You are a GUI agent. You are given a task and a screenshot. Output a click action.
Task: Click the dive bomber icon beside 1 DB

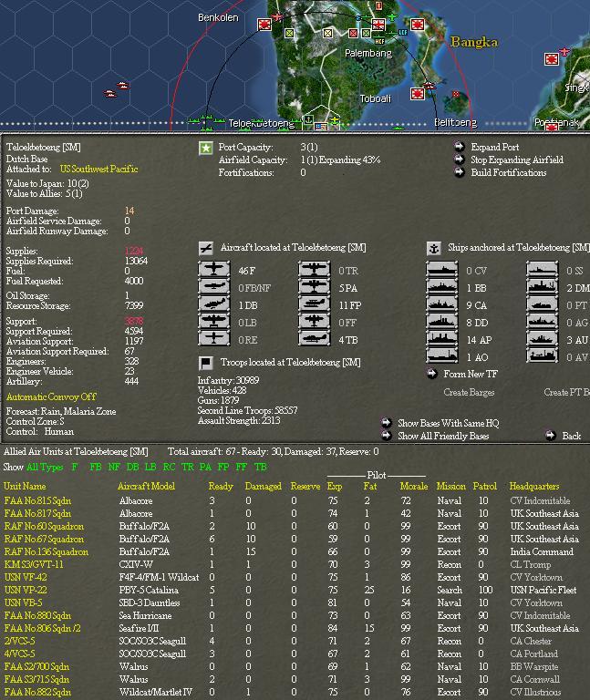[x=214, y=304]
